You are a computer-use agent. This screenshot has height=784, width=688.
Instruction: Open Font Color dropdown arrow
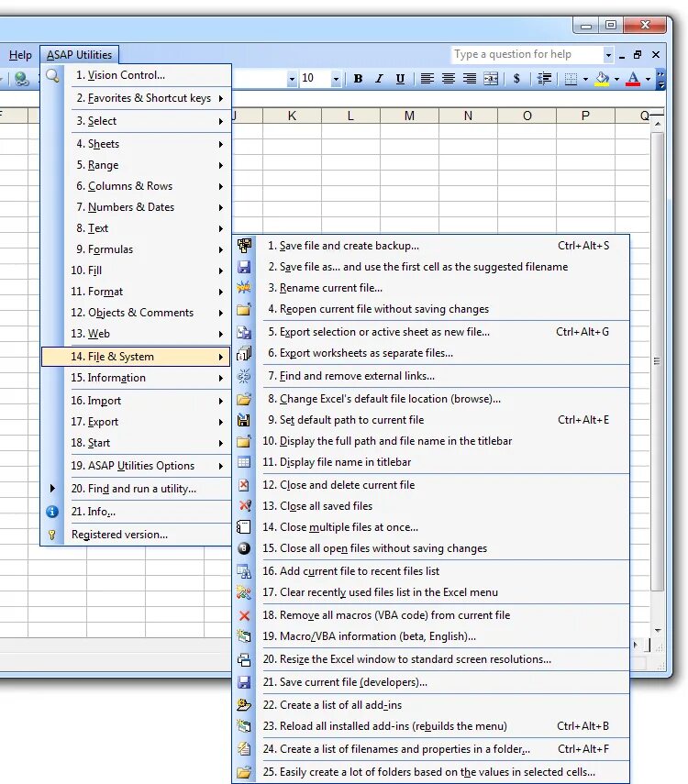coord(648,79)
